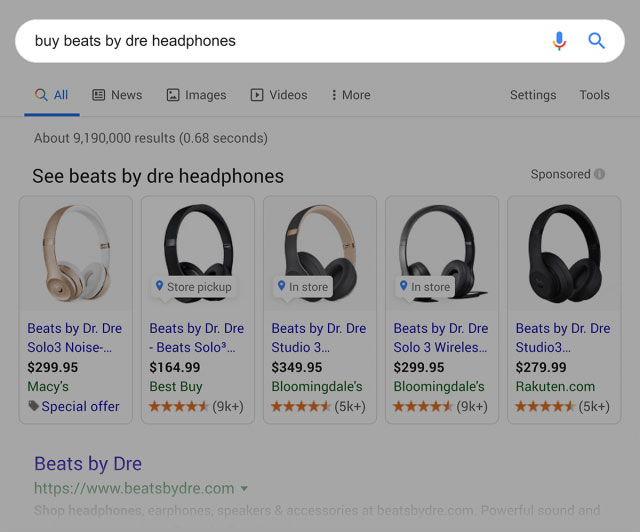
Task: Click the Sponsored label
Action: [x=560, y=174]
